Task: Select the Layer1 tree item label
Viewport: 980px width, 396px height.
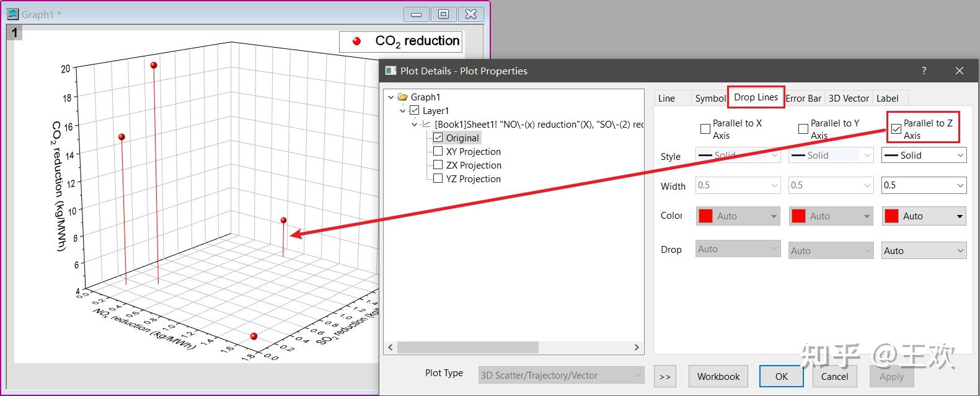Action: (436, 110)
